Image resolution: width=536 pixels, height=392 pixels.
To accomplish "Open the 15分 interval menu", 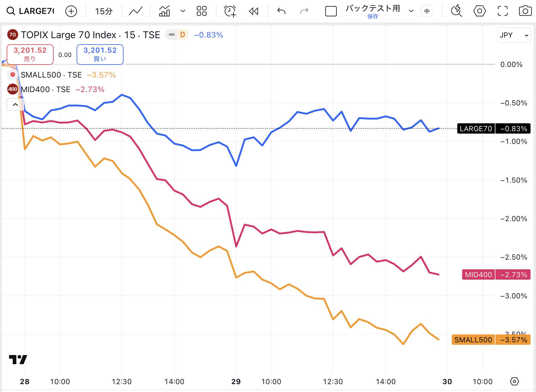I will point(104,11).
